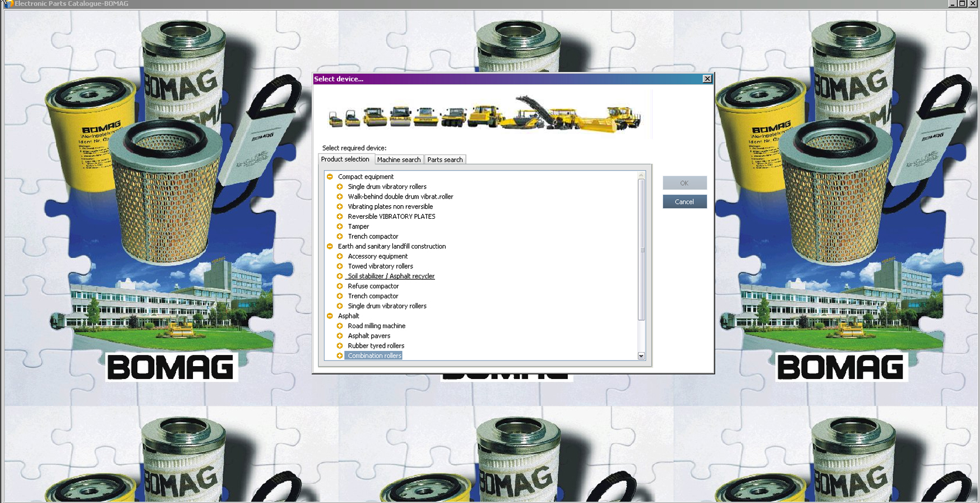Expand the Tamper plus icon

point(340,227)
